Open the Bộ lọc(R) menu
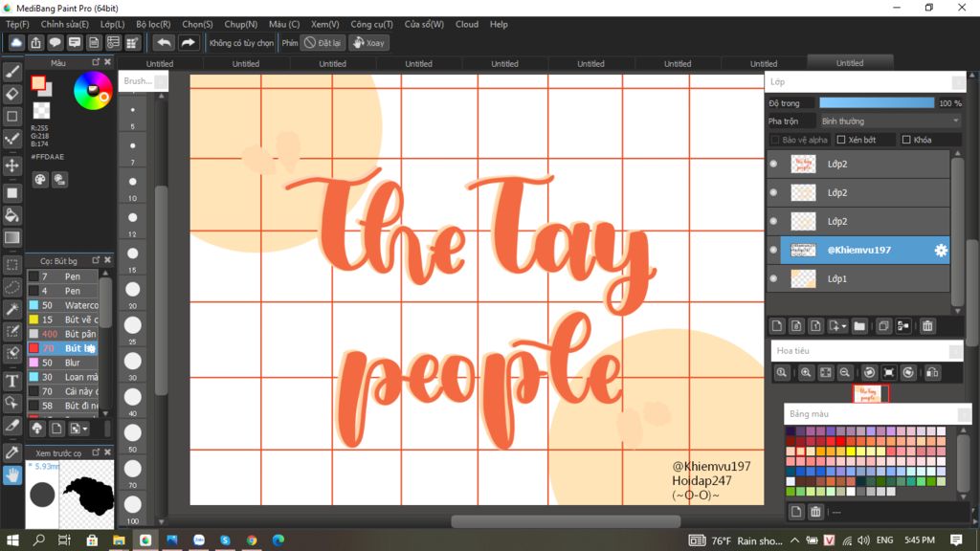Image resolution: width=980 pixels, height=551 pixels. click(x=153, y=24)
